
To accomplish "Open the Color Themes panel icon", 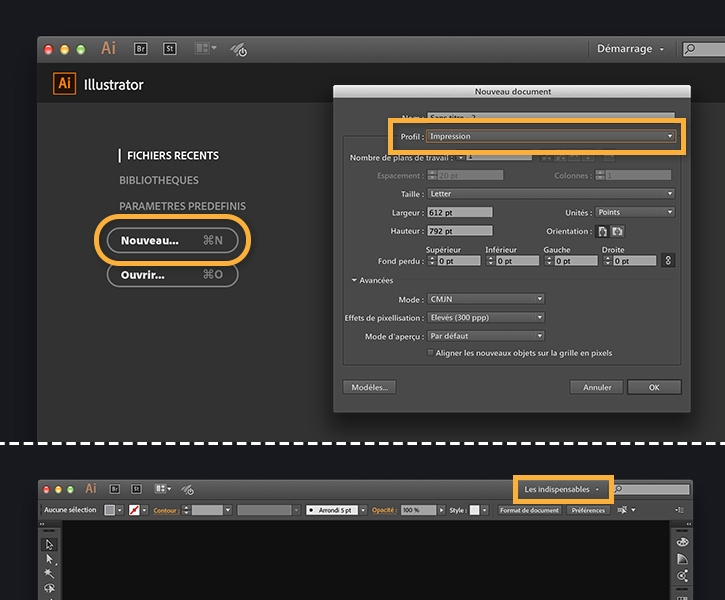I will pos(682,576).
